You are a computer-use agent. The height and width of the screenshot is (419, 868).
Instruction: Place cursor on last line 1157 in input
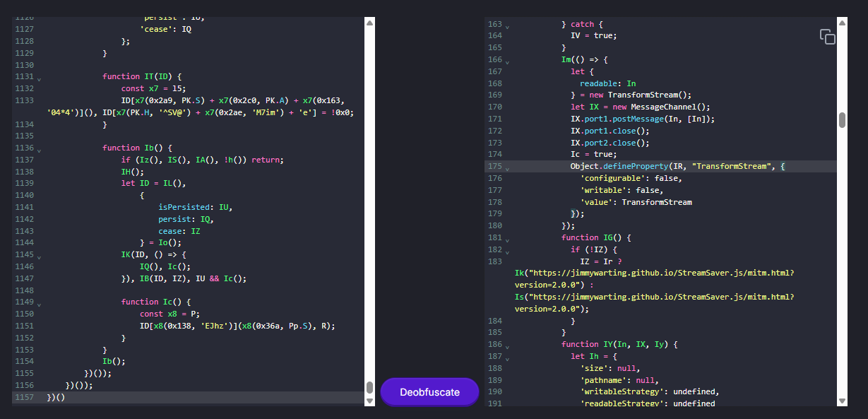click(141, 397)
